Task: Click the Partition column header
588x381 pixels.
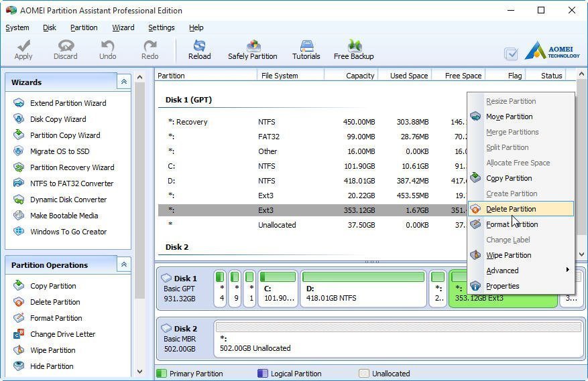Action: click(x=206, y=76)
